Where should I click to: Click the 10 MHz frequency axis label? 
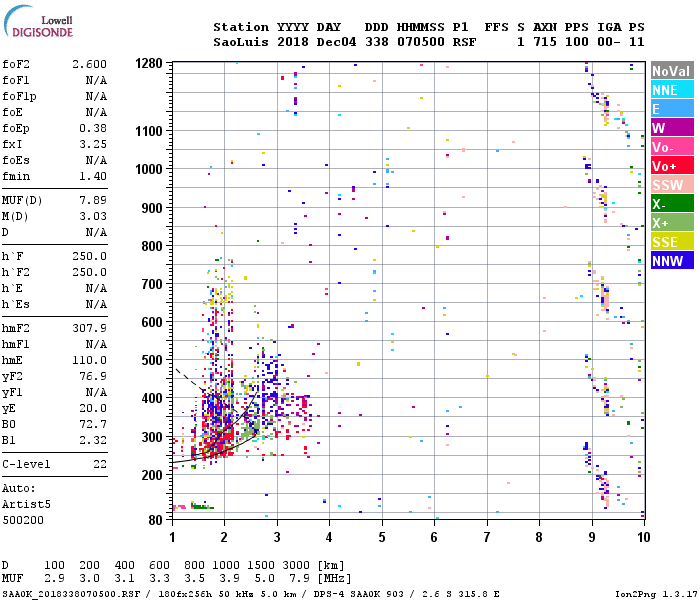point(643,537)
